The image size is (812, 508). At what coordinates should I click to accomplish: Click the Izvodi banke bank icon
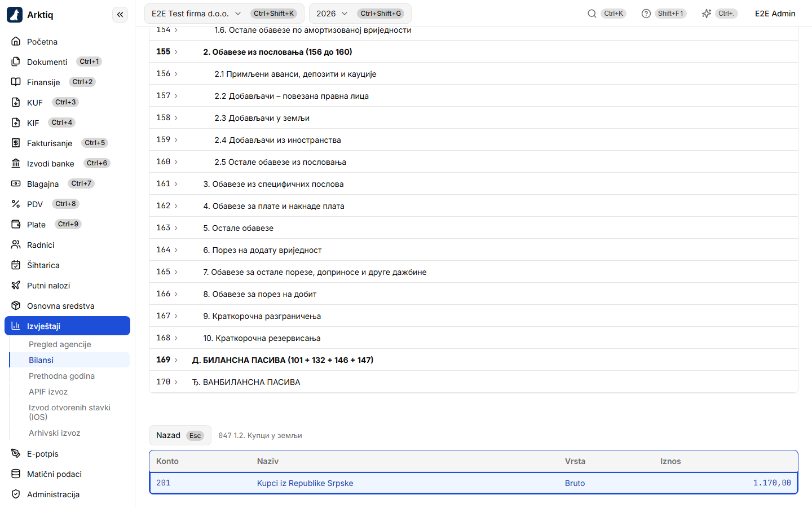pos(16,164)
